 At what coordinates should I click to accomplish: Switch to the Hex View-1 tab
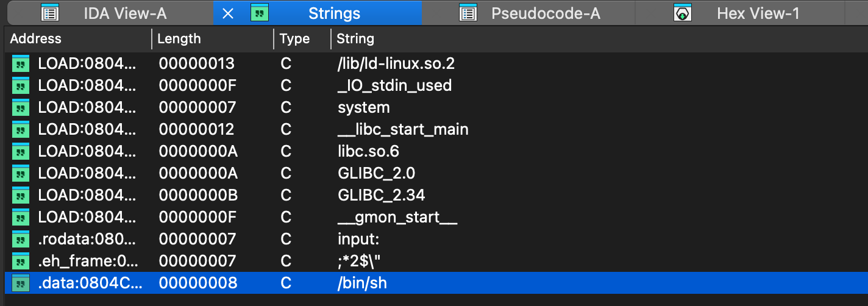tap(758, 13)
